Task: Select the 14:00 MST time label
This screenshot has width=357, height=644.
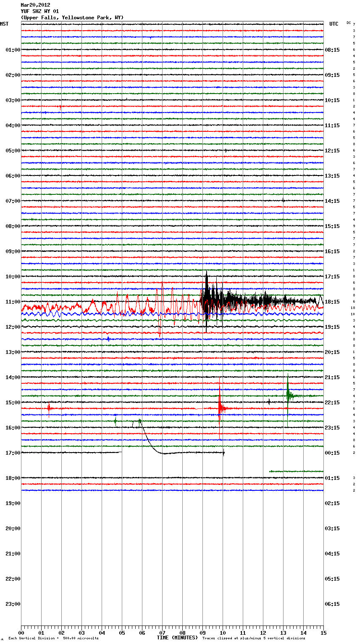Action: (13, 377)
